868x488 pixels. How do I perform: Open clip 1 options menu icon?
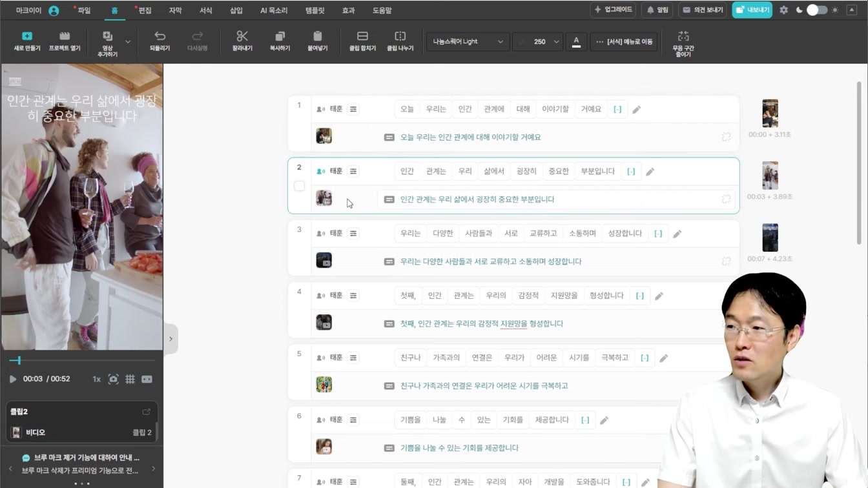click(353, 109)
